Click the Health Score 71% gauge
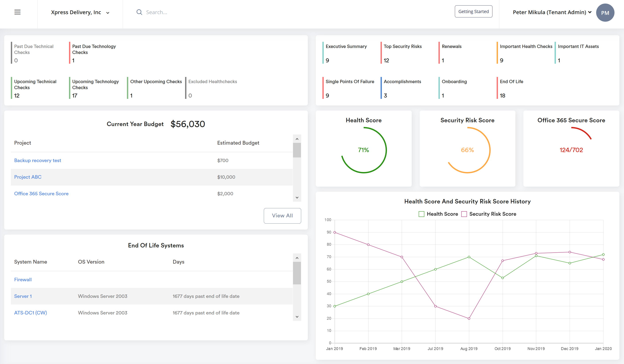 click(x=364, y=150)
